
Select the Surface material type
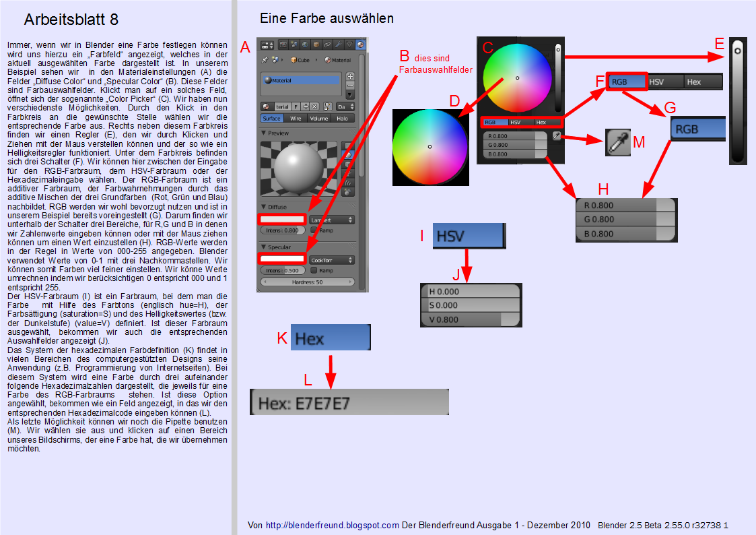pyautogui.click(x=273, y=118)
